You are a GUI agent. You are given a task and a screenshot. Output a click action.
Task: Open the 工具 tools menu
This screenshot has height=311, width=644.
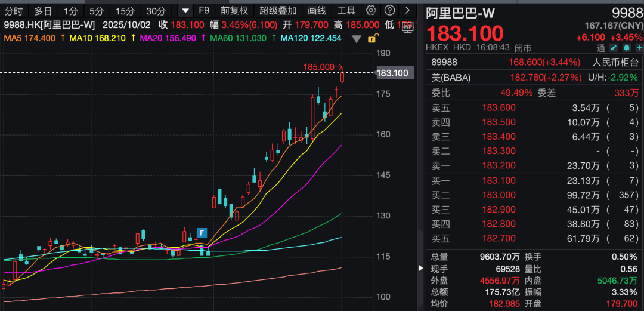[346, 11]
